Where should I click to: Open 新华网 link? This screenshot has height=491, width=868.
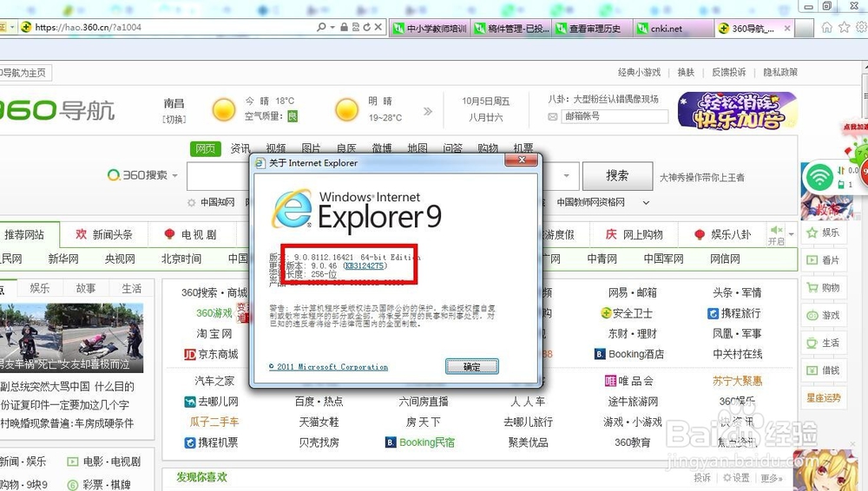click(x=63, y=259)
